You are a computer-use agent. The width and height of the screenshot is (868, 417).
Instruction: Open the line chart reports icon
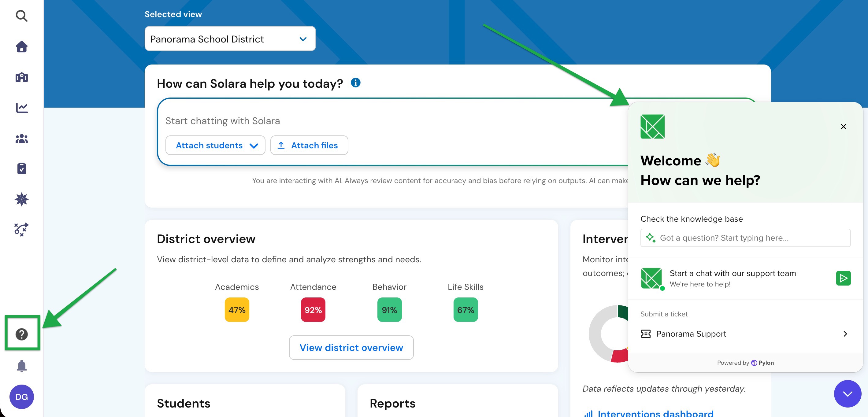[22, 108]
